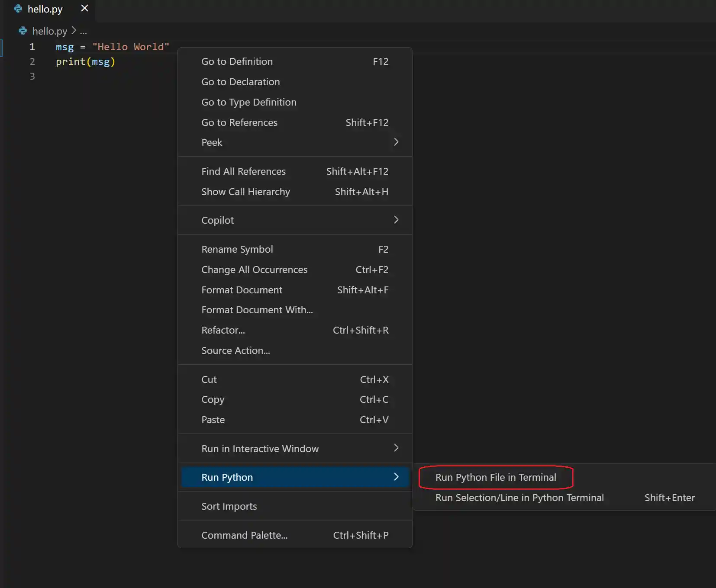Open Find All References

[x=243, y=171]
